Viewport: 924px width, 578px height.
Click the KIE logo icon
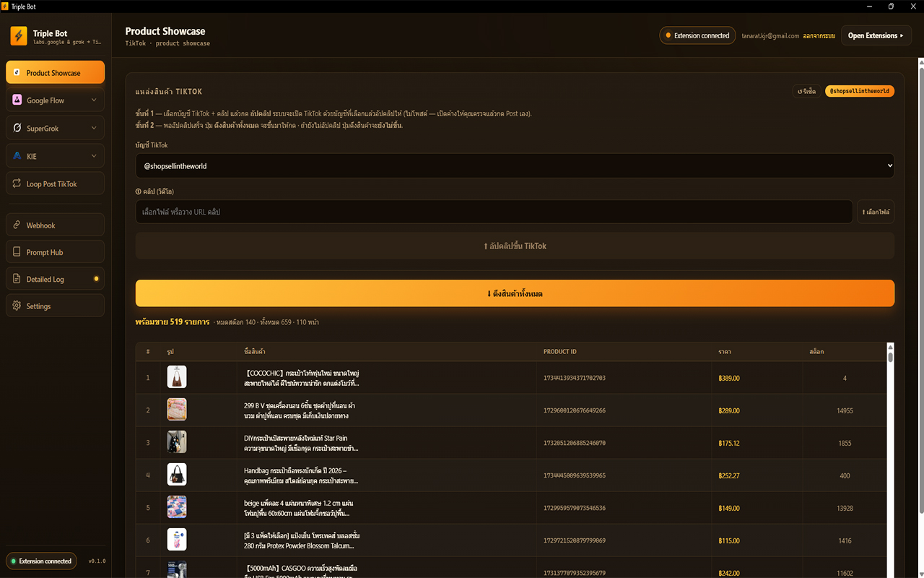[x=17, y=156]
